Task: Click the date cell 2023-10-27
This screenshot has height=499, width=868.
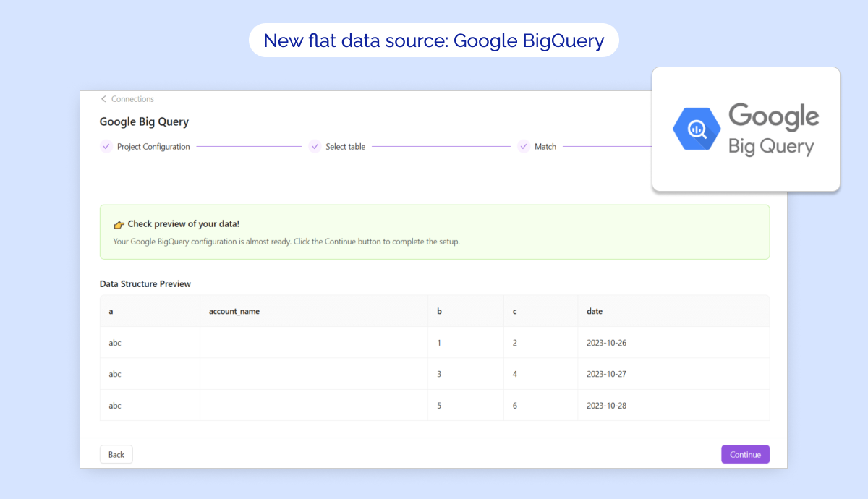Action: click(606, 374)
